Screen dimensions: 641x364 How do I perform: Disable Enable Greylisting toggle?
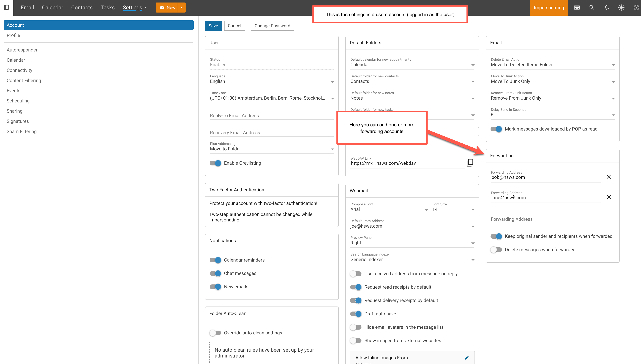click(x=215, y=163)
